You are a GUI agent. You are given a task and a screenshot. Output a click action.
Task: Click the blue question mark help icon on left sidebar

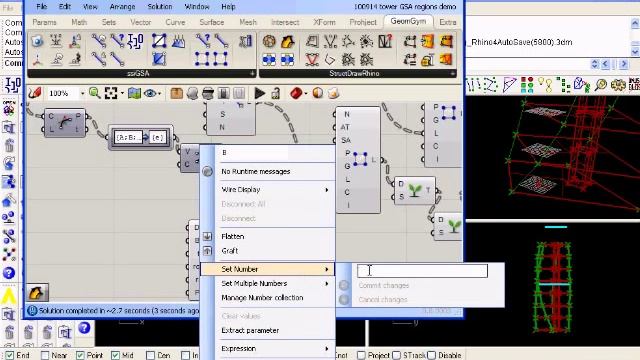pyautogui.click(x=9, y=273)
